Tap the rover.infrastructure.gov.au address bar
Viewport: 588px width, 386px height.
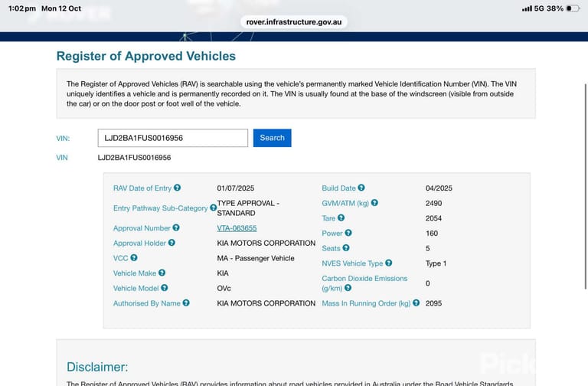[x=294, y=21]
